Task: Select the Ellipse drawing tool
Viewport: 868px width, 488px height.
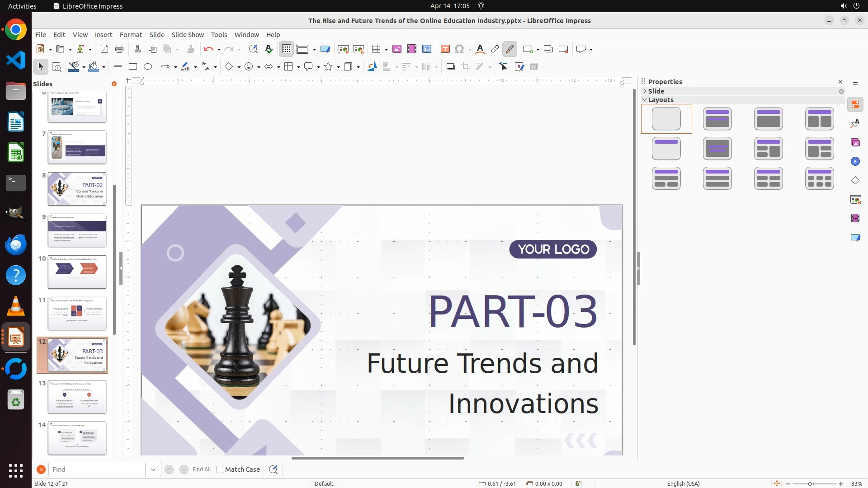Action: click(148, 67)
